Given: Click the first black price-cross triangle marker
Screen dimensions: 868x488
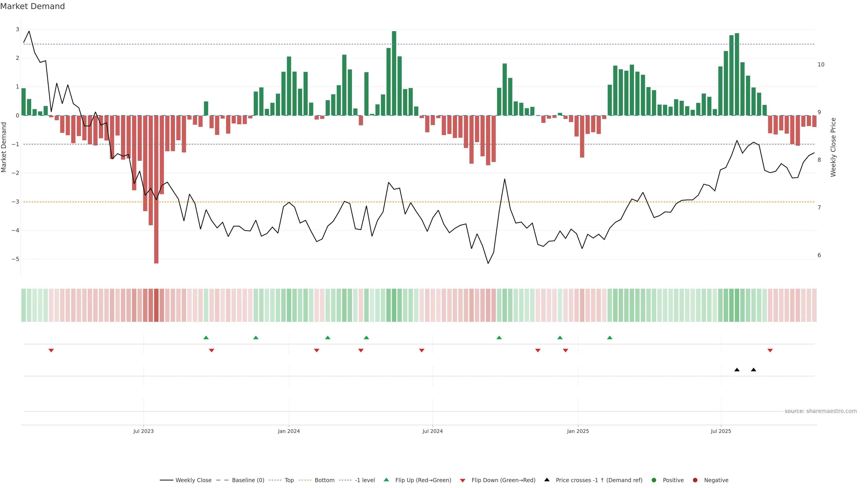Looking at the screenshot, I should point(737,370).
